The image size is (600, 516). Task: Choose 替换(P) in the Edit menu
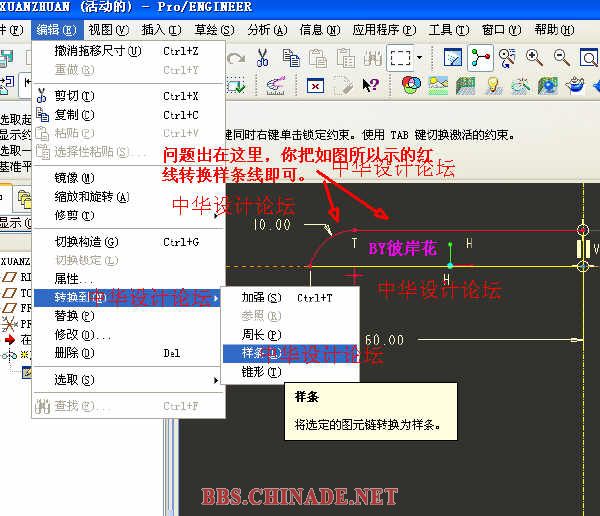[x=128, y=316]
